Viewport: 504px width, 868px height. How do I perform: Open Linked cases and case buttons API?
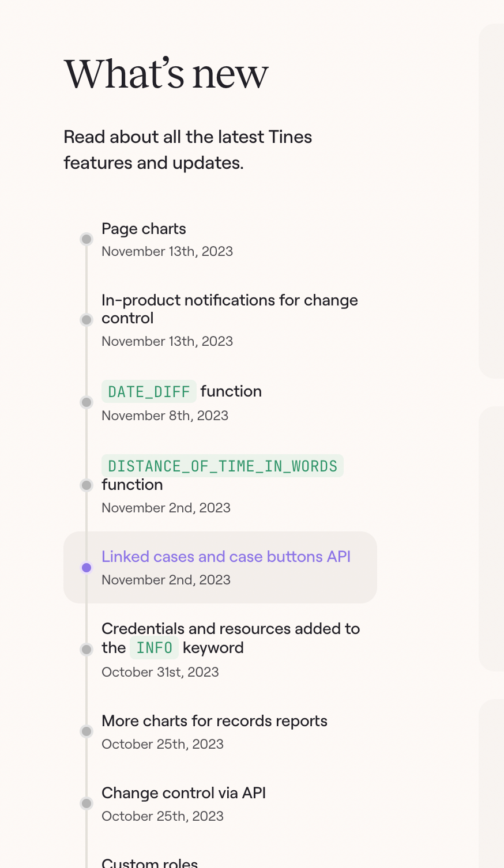[226, 557]
